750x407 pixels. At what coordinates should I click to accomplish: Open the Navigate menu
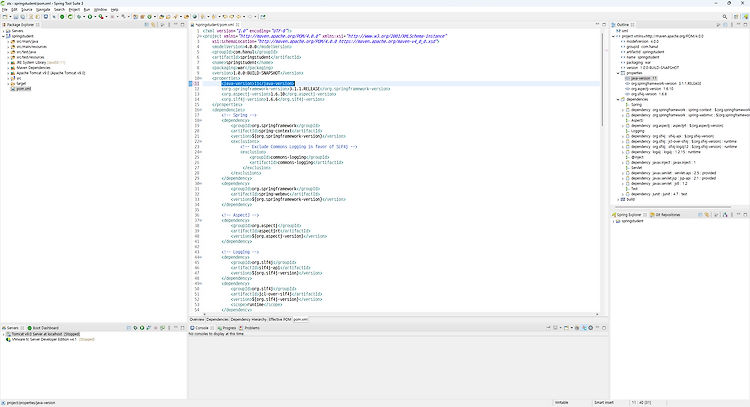43,10
